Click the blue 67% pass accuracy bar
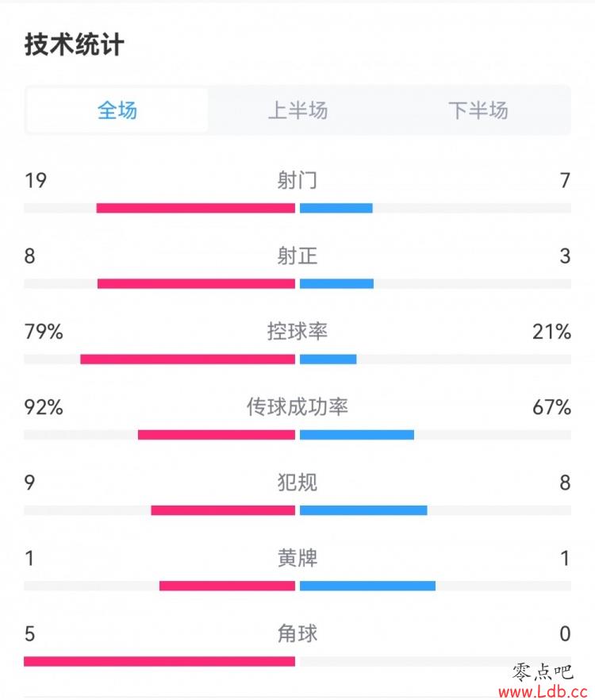 coord(357,434)
